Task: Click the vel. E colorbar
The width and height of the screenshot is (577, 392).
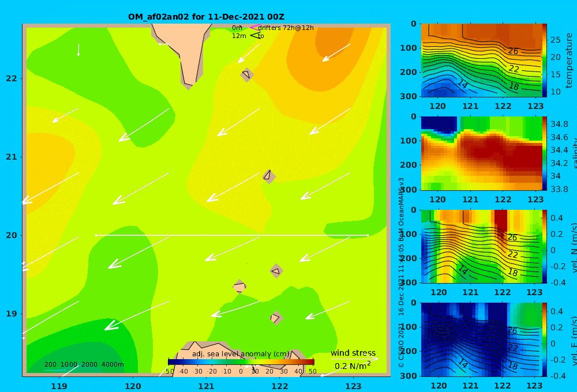Action: pos(545,340)
